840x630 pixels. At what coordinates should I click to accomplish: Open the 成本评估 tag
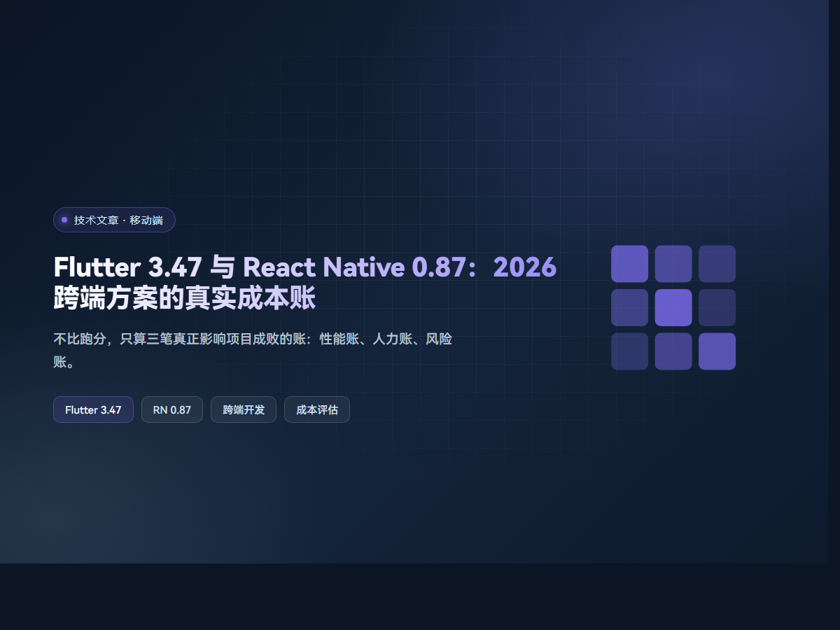tap(317, 409)
